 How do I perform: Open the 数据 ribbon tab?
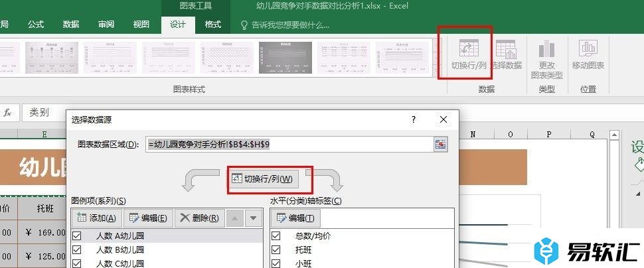click(71, 25)
